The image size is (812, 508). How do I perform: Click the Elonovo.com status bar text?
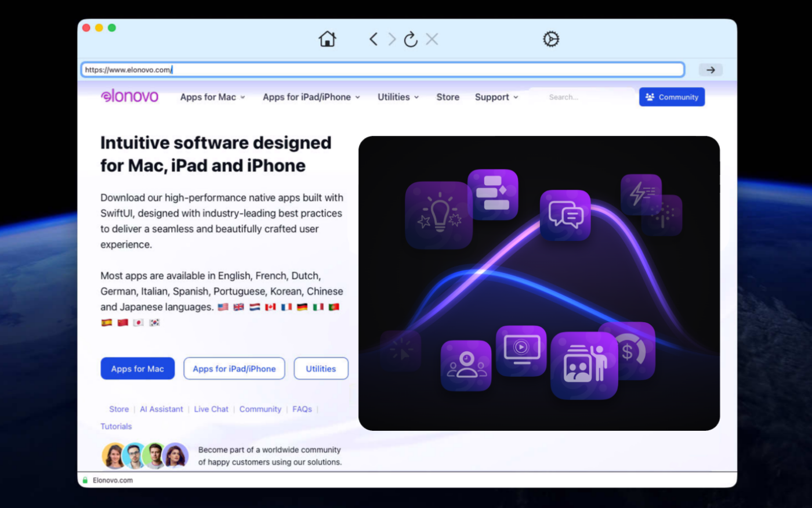pyautogui.click(x=113, y=480)
